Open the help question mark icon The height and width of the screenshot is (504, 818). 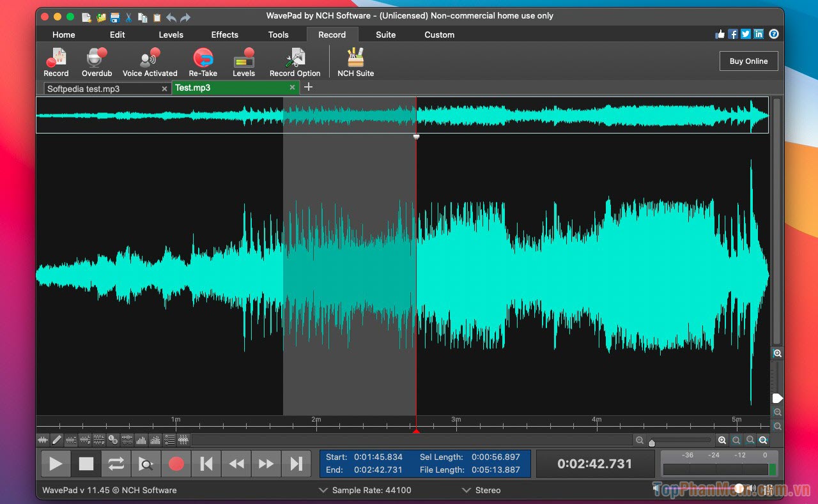coord(774,34)
